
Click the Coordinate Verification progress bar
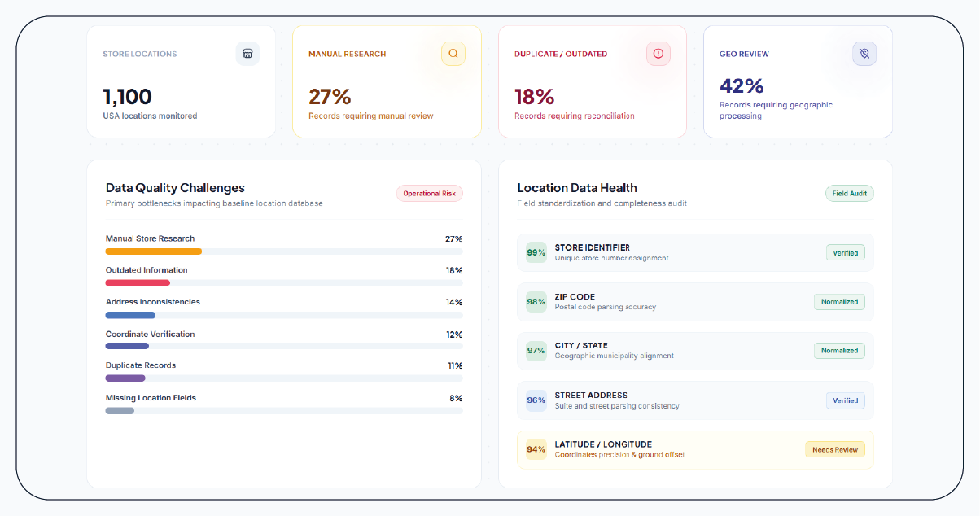[x=127, y=347]
